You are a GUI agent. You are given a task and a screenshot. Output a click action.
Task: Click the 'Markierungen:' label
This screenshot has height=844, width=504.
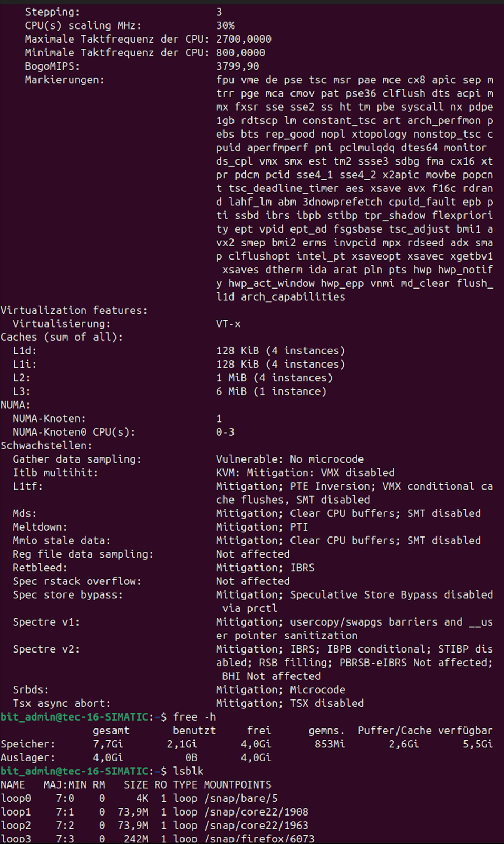click(64, 80)
